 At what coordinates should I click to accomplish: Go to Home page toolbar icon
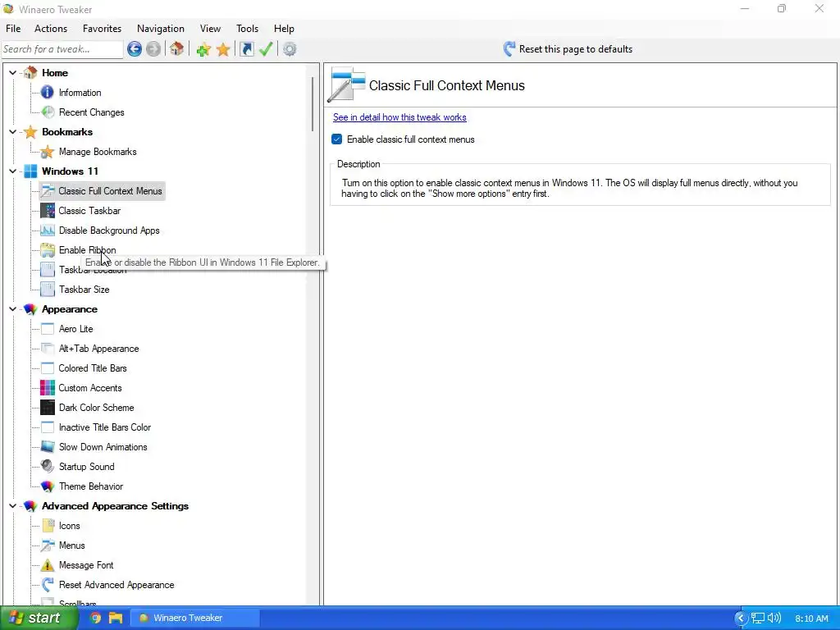click(177, 49)
